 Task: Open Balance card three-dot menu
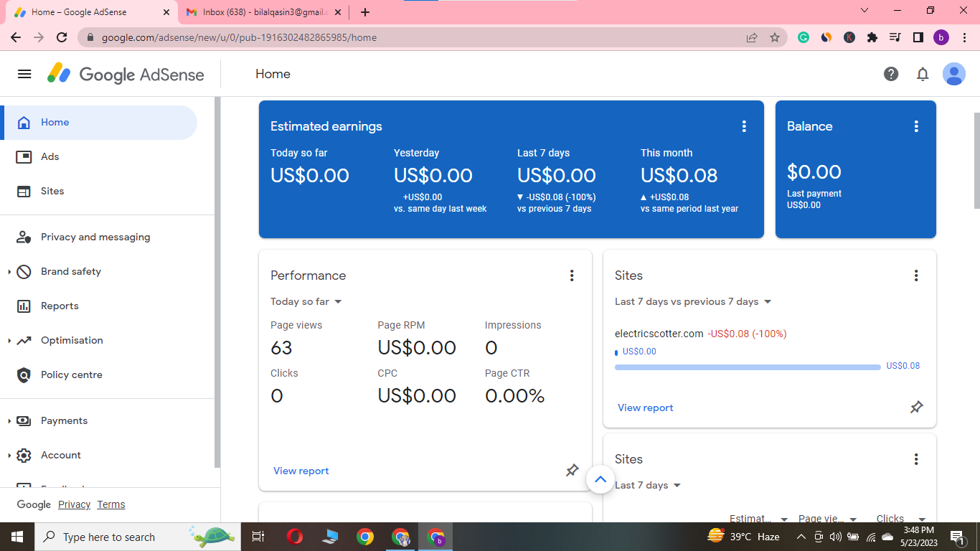point(916,126)
